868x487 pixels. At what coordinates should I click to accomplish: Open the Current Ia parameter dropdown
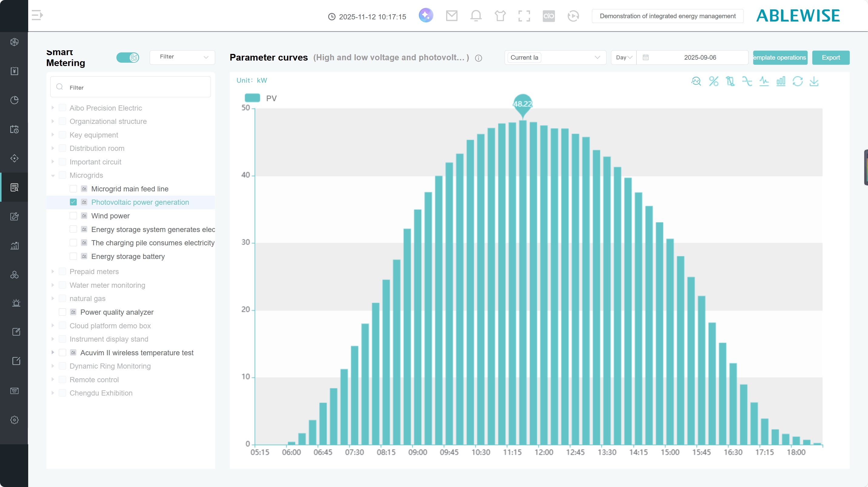[x=555, y=58]
